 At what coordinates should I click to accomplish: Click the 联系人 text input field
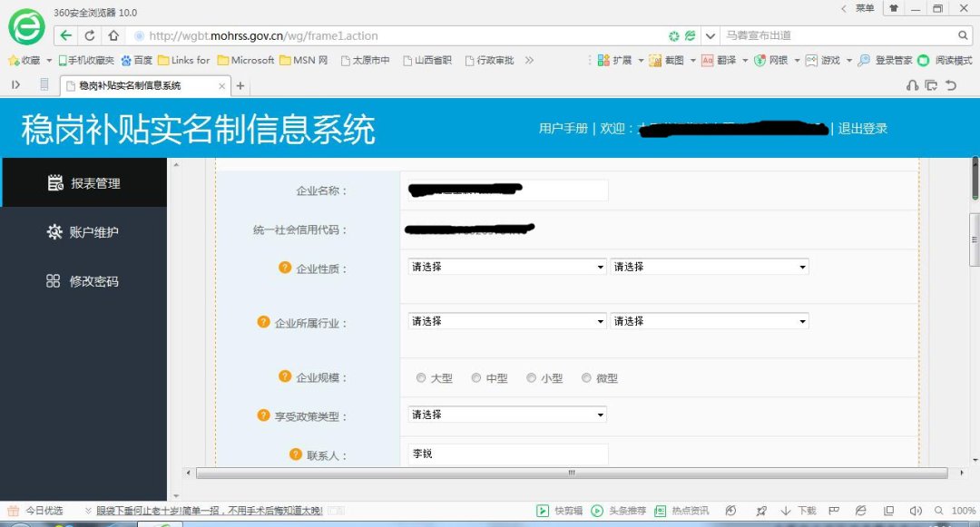[507, 454]
